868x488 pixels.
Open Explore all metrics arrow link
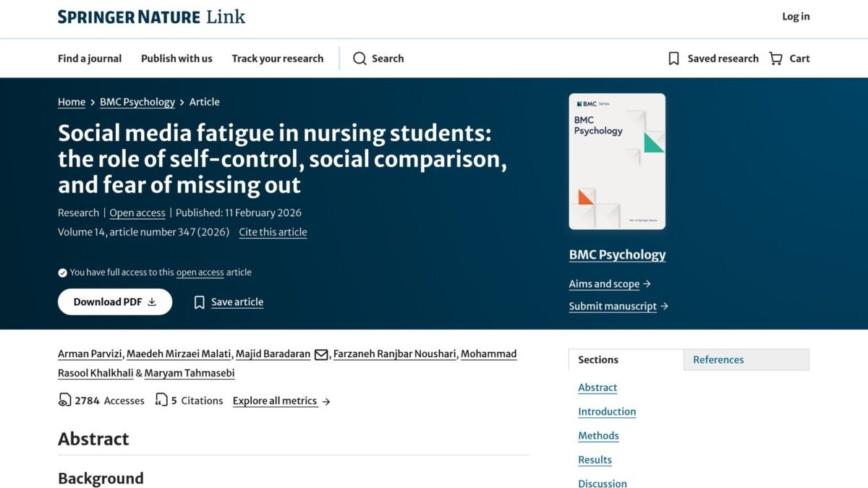(x=281, y=401)
